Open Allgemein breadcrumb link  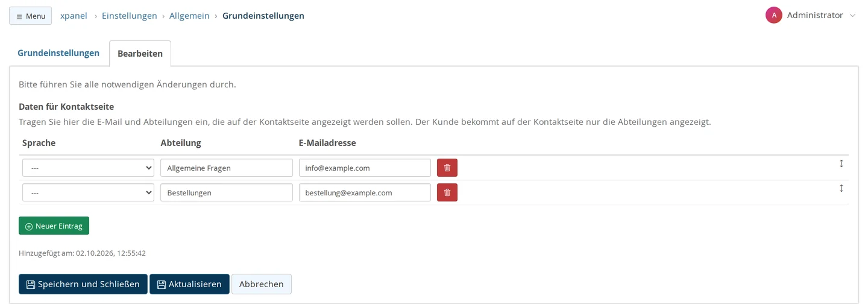[x=189, y=16]
